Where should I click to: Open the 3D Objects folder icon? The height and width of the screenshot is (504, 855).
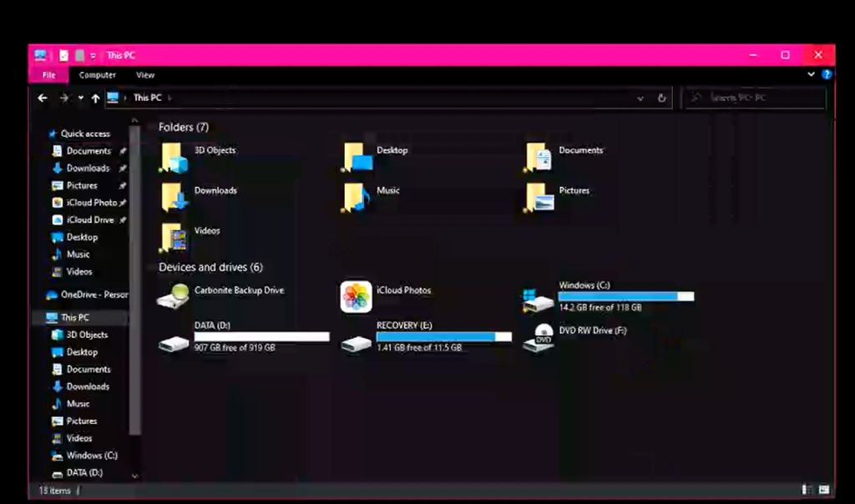coord(173,156)
